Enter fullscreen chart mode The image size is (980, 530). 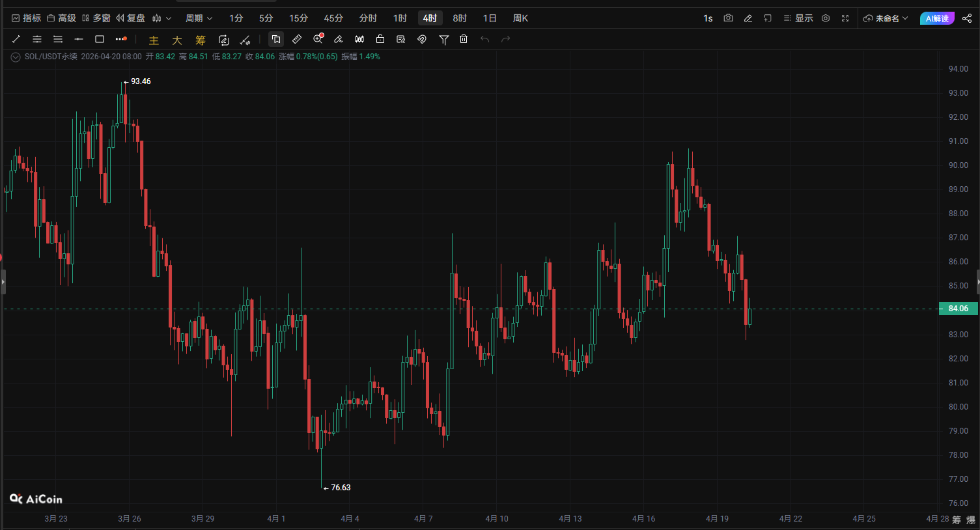coord(845,18)
